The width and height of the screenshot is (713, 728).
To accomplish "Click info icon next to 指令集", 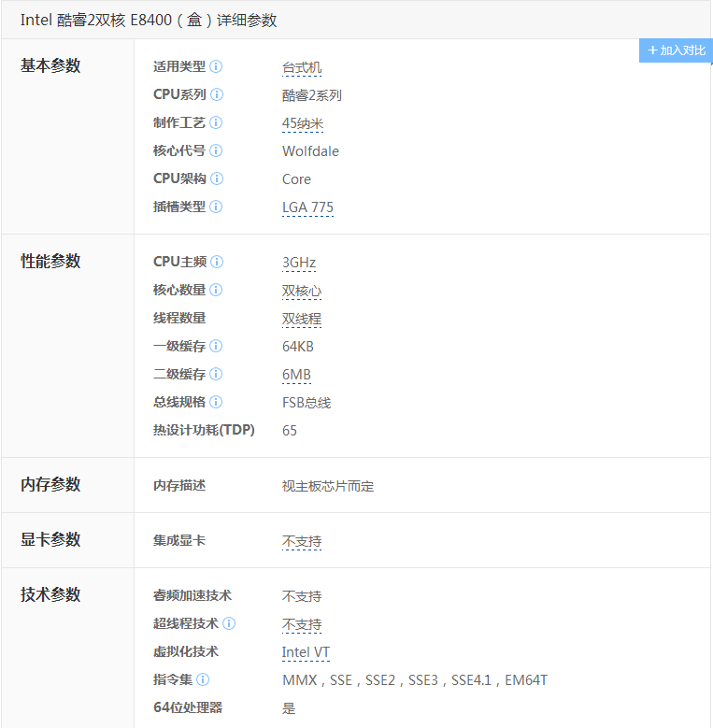I will click(x=203, y=679).
